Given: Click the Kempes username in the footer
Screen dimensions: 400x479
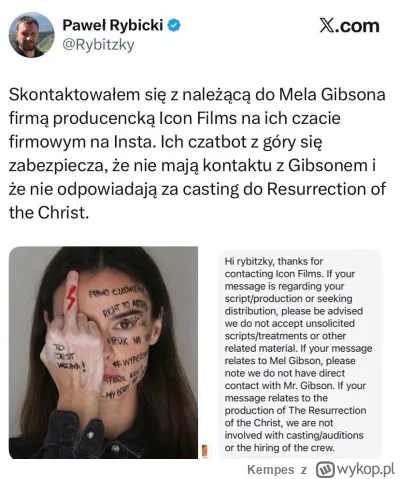Looking at the screenshot, I should pos(271,469).
